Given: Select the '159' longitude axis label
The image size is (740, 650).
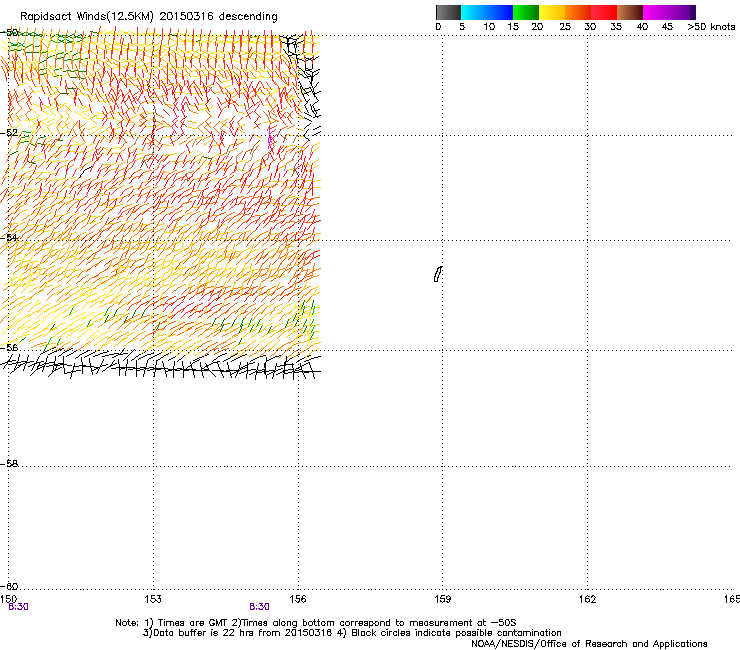Looking at the screenshot, I should tap(443, 599).
